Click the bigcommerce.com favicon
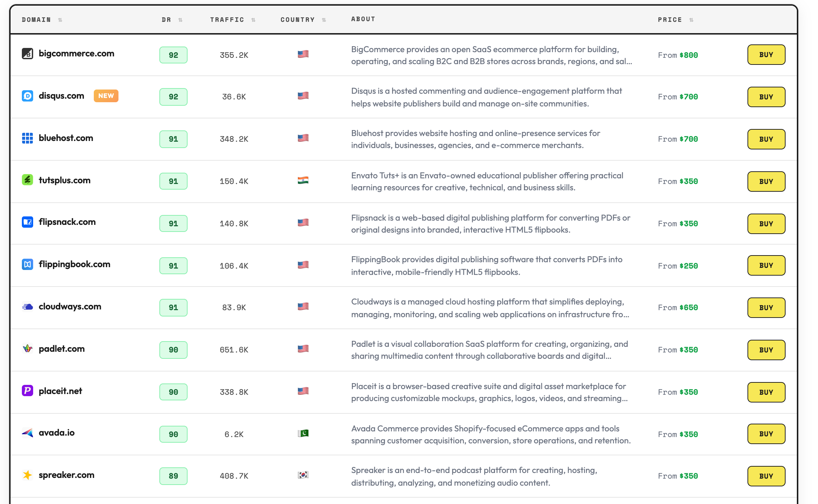 coord(28,54)
